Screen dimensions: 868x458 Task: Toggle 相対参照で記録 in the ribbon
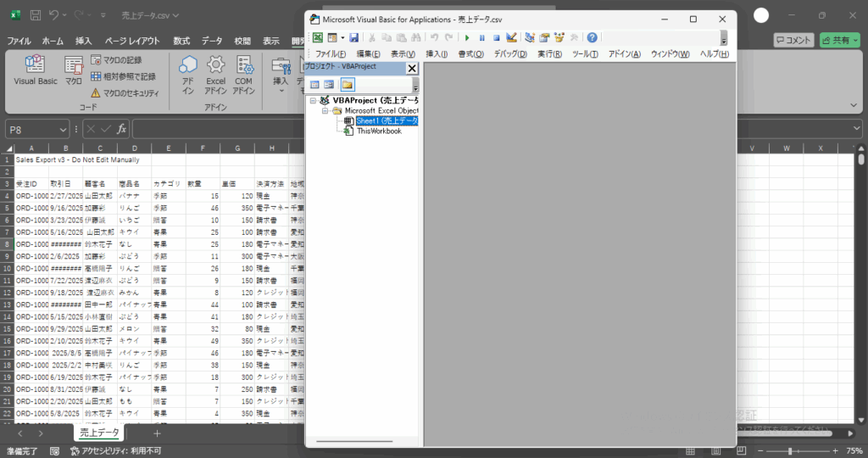coord(122,76)
